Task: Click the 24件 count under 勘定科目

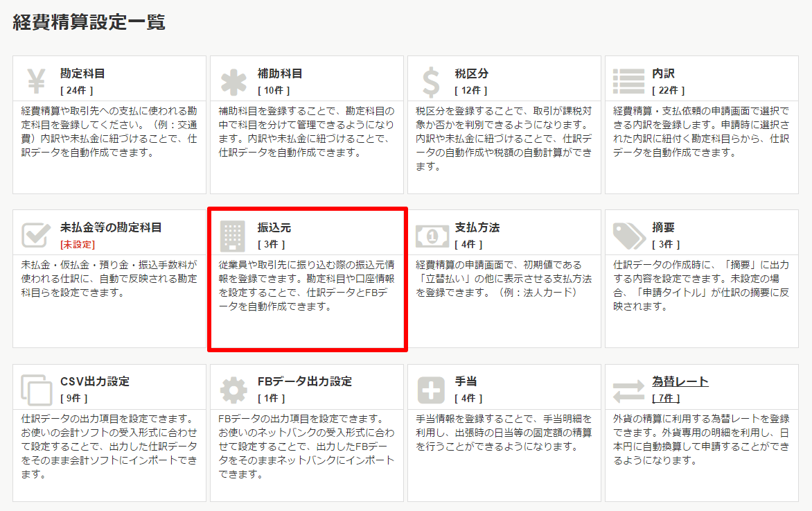Action: [76, 90]
